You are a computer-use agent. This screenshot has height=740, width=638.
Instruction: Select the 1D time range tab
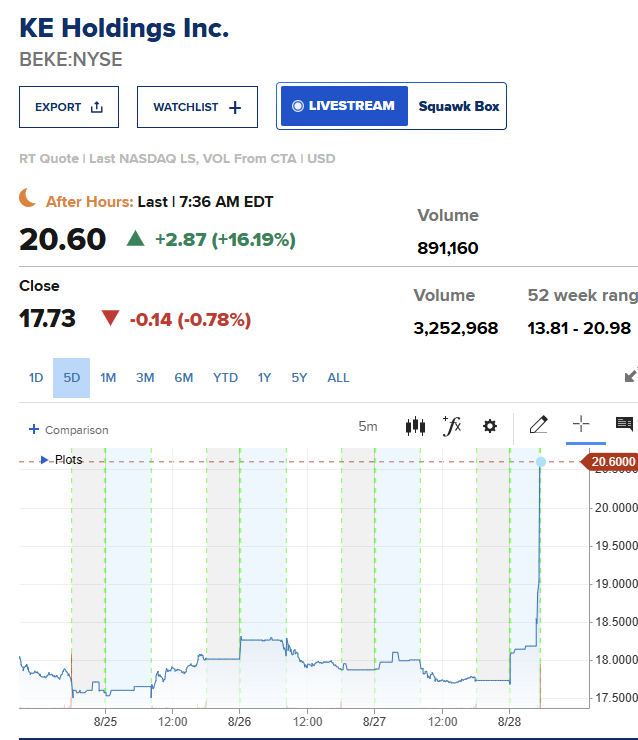(36, 378)
